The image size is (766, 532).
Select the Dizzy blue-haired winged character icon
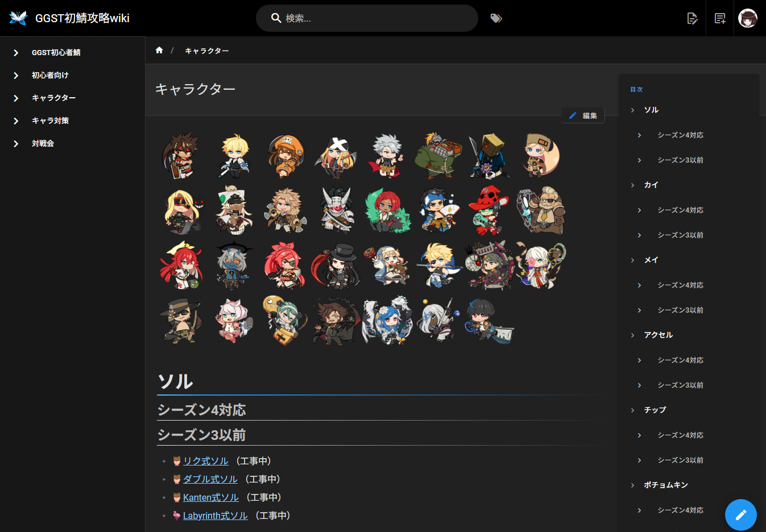387,320
